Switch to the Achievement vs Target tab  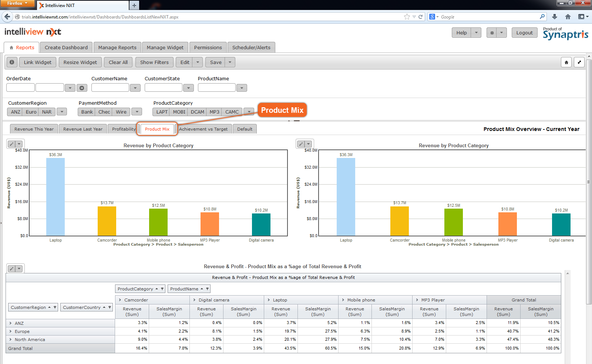[203, 129]
